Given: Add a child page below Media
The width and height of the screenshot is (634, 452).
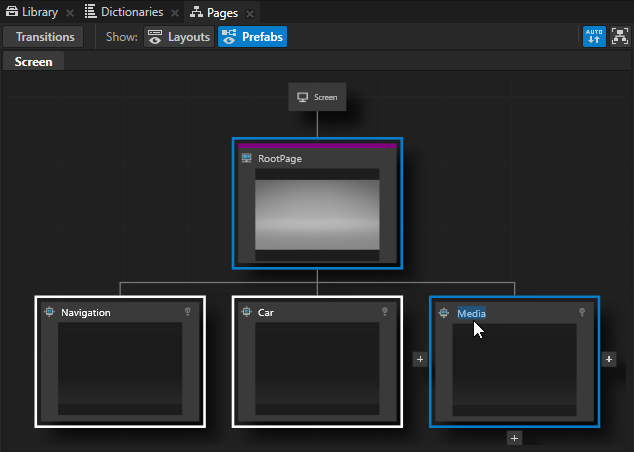Looking at the screenshot, I should 514,438.
